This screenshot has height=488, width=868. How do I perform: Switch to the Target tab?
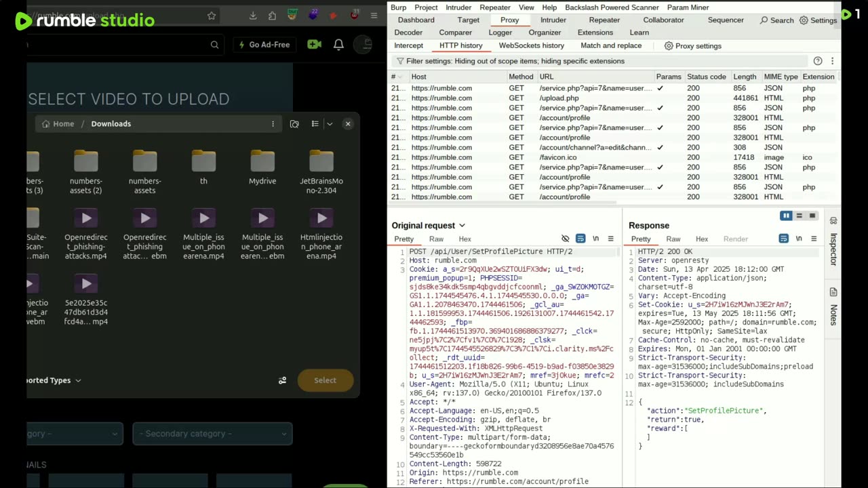tap(468, 20)
